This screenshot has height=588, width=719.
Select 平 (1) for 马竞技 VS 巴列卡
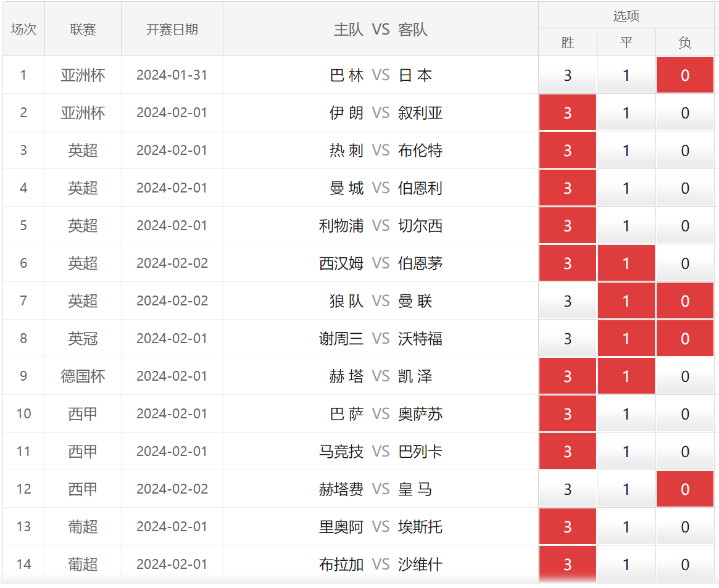[x=626, y=451]
